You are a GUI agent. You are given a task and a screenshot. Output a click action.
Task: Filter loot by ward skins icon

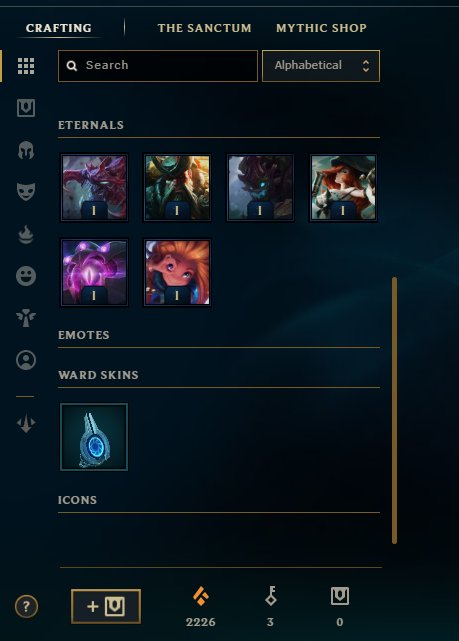pos(26,318)
